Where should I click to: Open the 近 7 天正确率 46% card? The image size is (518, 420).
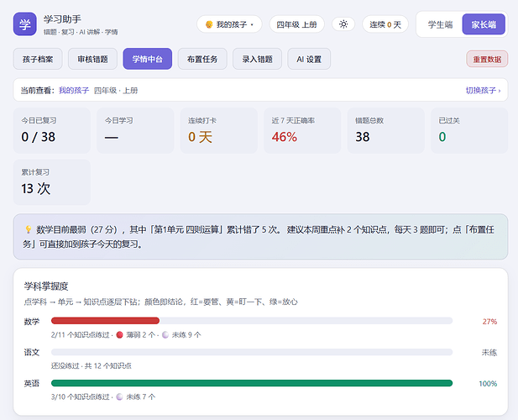(302, 130)
